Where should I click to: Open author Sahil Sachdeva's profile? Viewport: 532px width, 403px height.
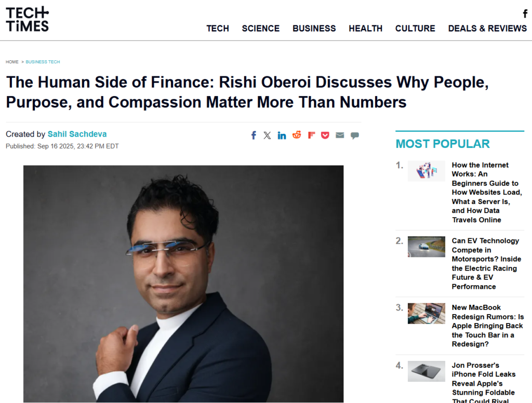[x=77, y=134]
